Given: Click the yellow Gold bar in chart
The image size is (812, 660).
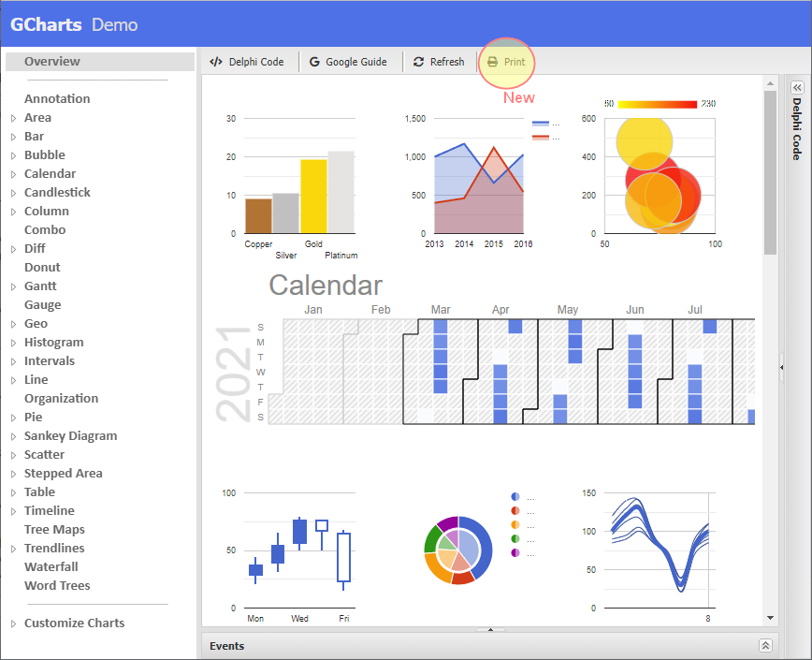Looking at the screenshot, I should (x=313, y=197).
